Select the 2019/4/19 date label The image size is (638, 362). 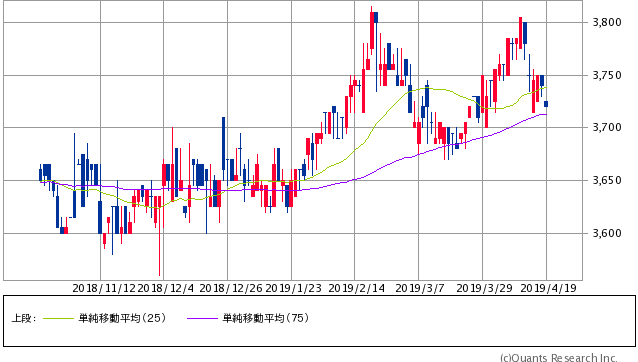point(548,288)
